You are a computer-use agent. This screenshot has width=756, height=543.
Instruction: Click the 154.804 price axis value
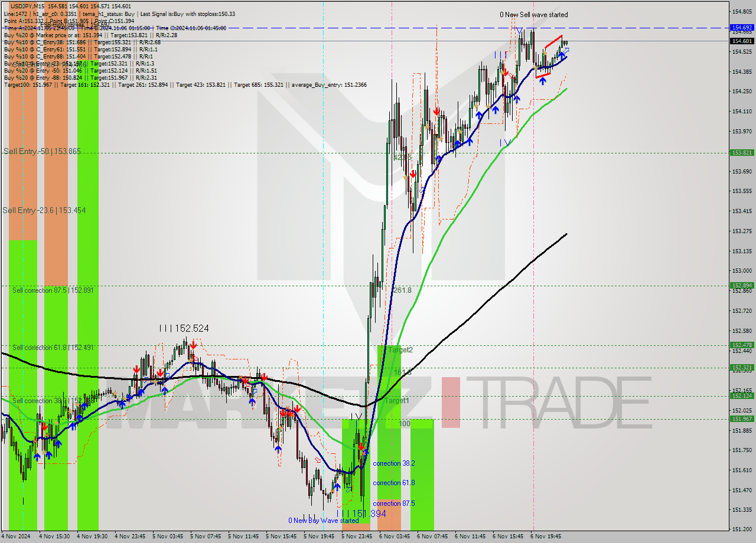742,12
